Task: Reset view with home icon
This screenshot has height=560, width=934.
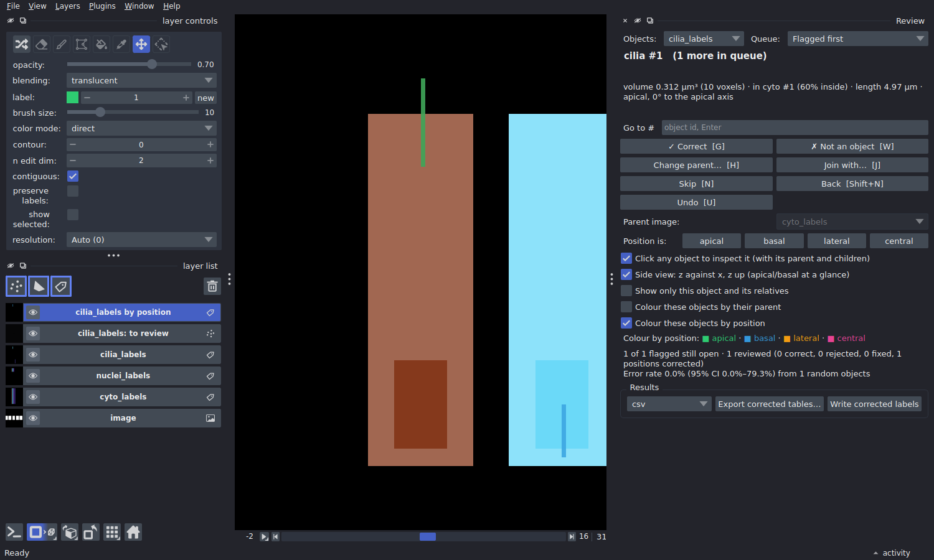Action: [x=133, y=532]
